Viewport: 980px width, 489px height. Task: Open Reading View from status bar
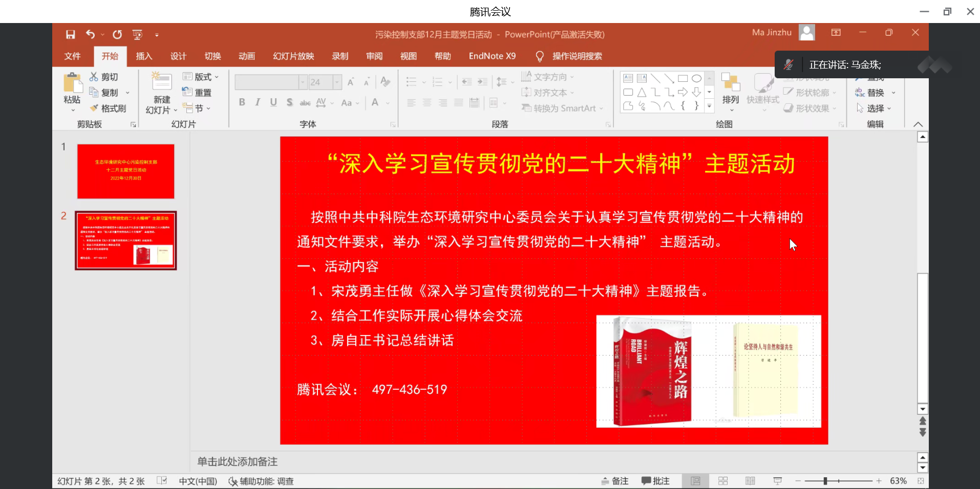click(750, 481)
